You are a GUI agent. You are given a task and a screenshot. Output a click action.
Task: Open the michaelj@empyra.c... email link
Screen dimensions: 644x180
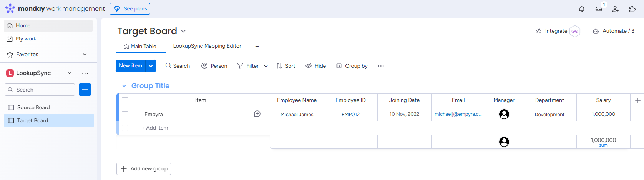pyautogui.click(x=458, y=114)
